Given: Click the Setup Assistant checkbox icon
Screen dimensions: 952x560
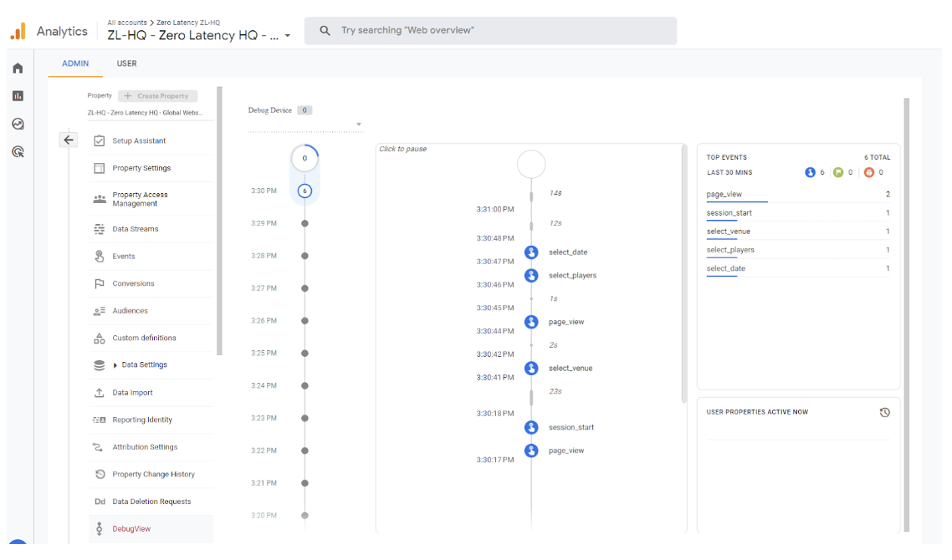Looking at the screenshot, I should 99,140.
